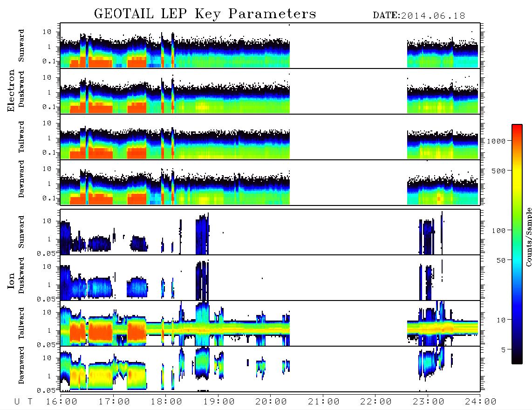Viewport: 532px width, 410px height.
Task: Click the rainbow colorbar scale
Action: click(x=517, y=244)
